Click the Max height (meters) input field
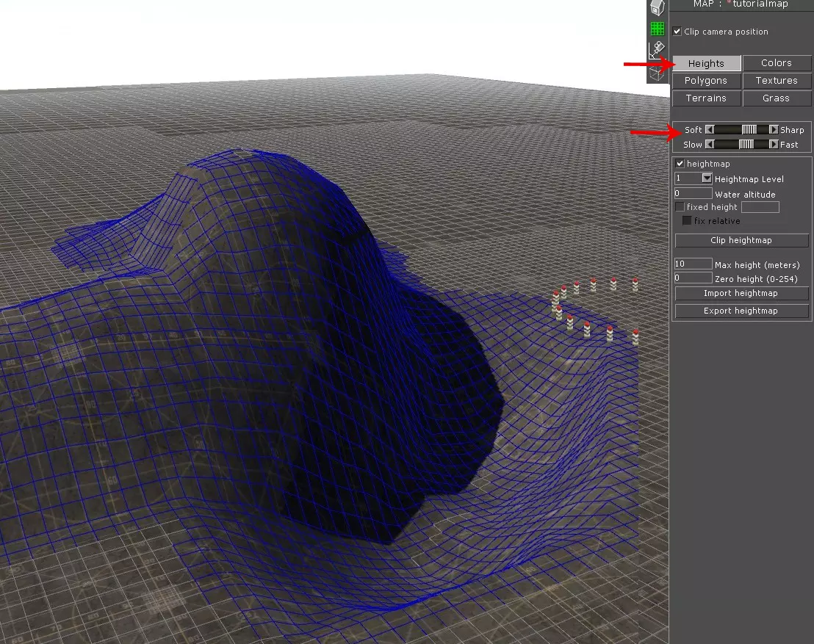The width and height of the screenshot is (814, 644). [693, 264]
